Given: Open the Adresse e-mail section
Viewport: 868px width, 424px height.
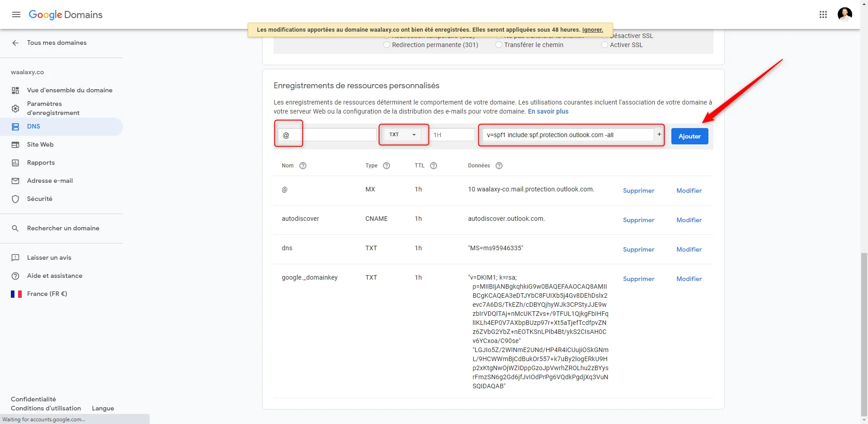Looking at the screenshot, I should (50, 181).
